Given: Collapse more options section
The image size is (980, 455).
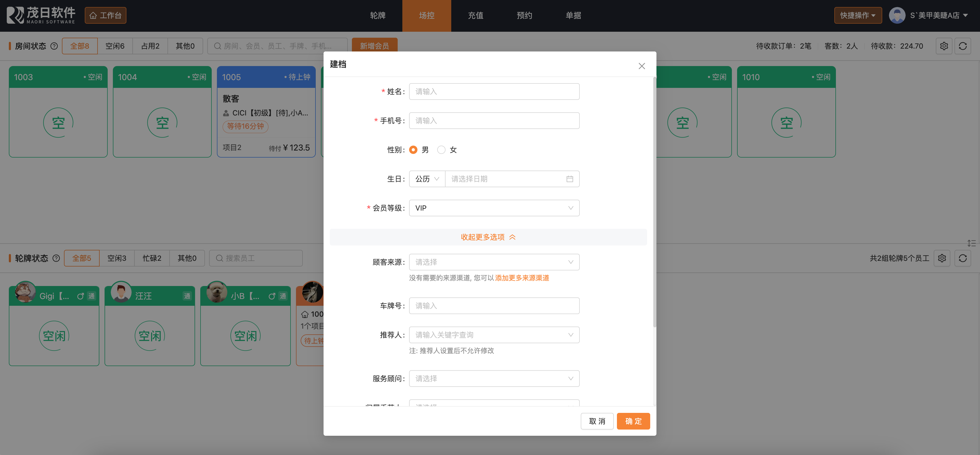Looking at the screenshot, I should (x=488, y=237).
